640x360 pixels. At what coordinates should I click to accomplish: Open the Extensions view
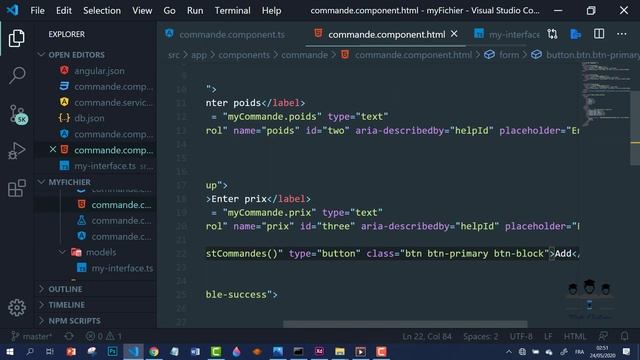click(17, 188)
